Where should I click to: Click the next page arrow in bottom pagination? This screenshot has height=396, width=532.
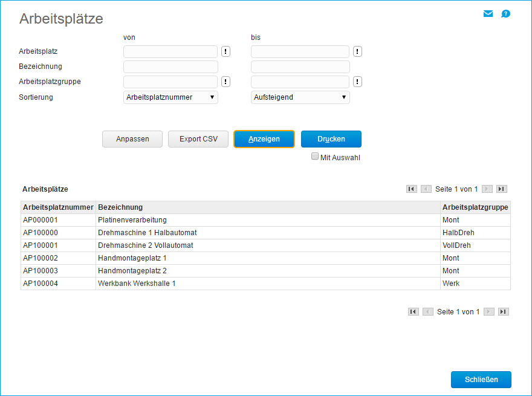coord(489,311)
